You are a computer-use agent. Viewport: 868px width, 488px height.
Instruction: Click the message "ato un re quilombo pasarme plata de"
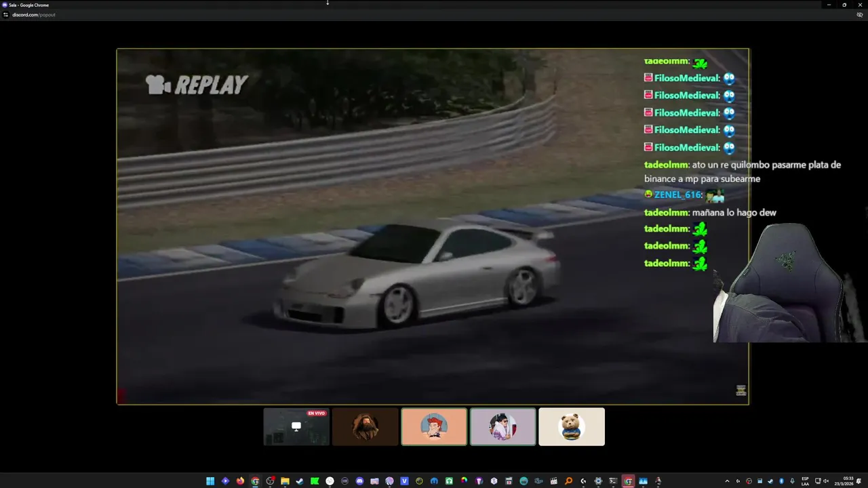tap(766, 165)
